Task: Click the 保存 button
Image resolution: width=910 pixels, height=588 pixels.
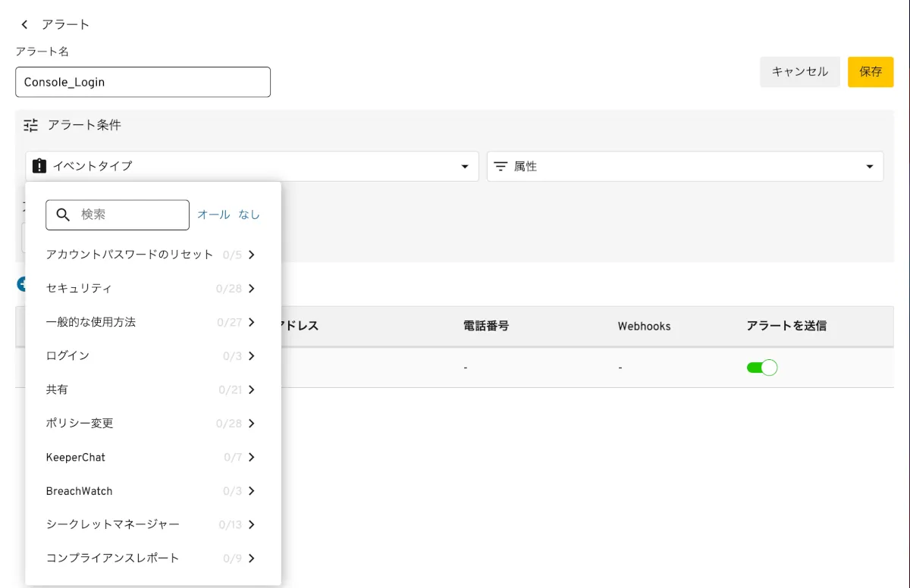Action: point(871,72)
